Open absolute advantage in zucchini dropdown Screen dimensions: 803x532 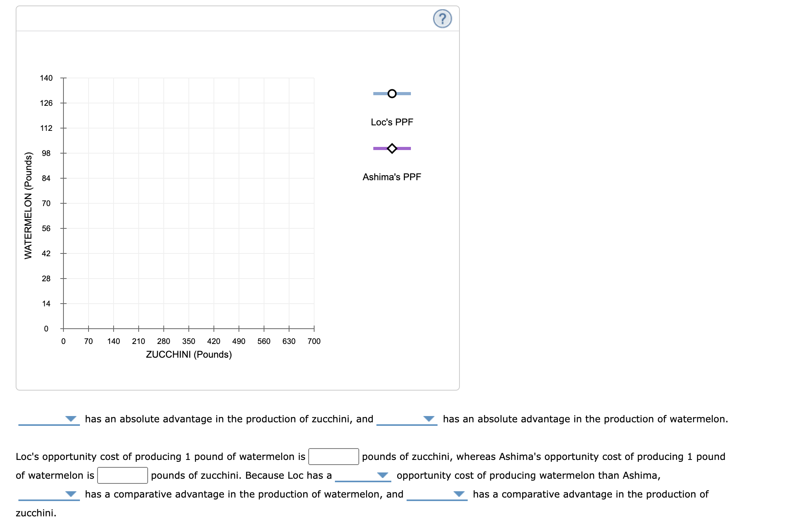coord(49,419)
